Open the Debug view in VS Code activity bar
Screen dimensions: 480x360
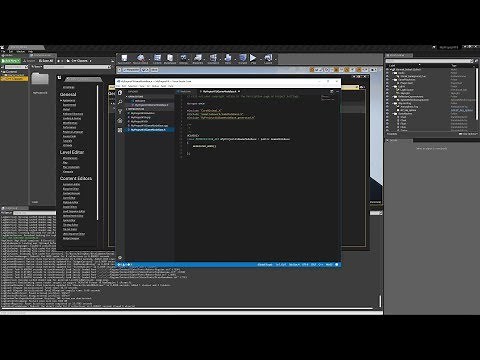click(x=120, y=121)
